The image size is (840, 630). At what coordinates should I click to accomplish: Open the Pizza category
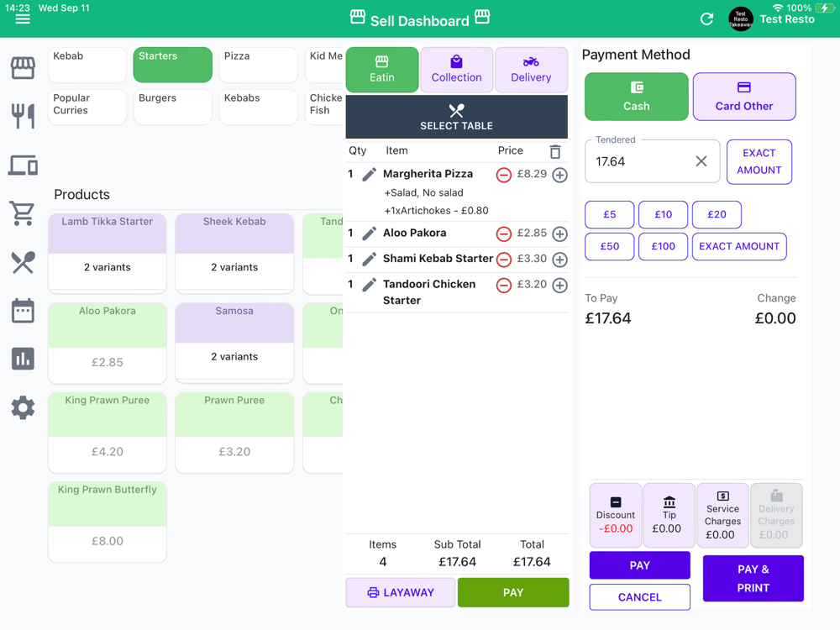pyautogui.click(x=258, y=65)
